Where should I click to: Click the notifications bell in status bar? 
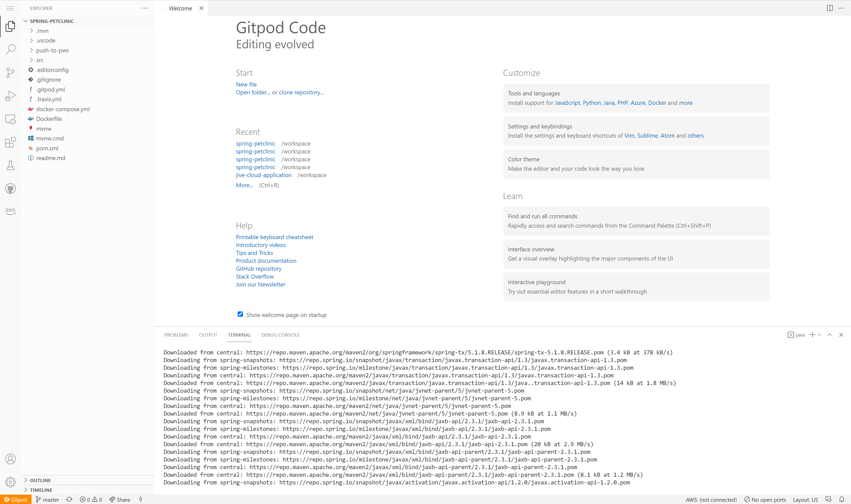pyautogui.click(x=842, y=499)
